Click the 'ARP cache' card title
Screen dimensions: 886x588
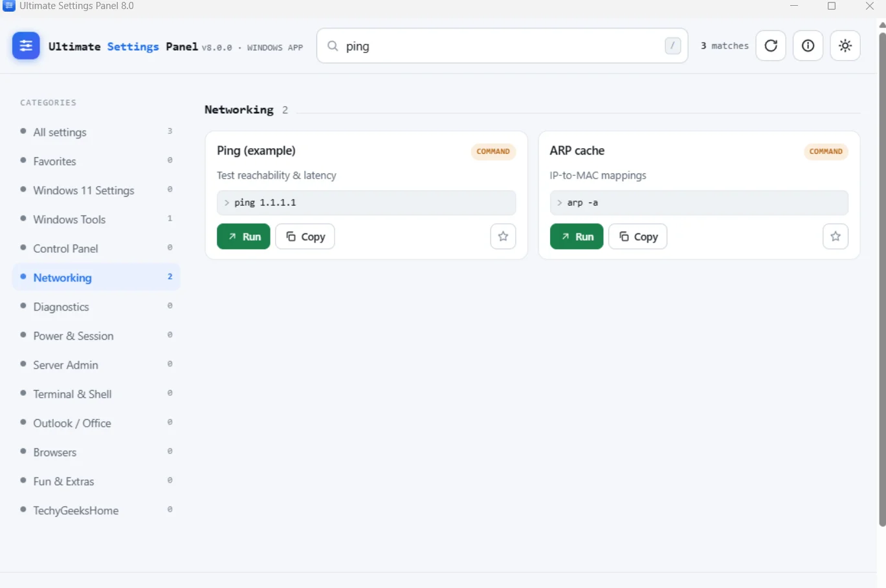pyautogui.click(x=577, y=151)
